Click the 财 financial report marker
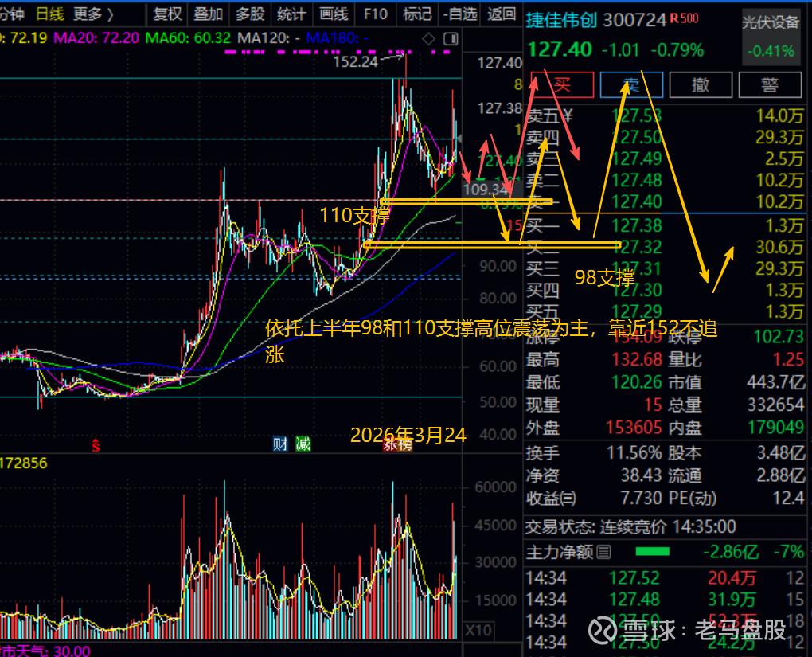Viewport: 812px width, 657px height. [280, 444]
